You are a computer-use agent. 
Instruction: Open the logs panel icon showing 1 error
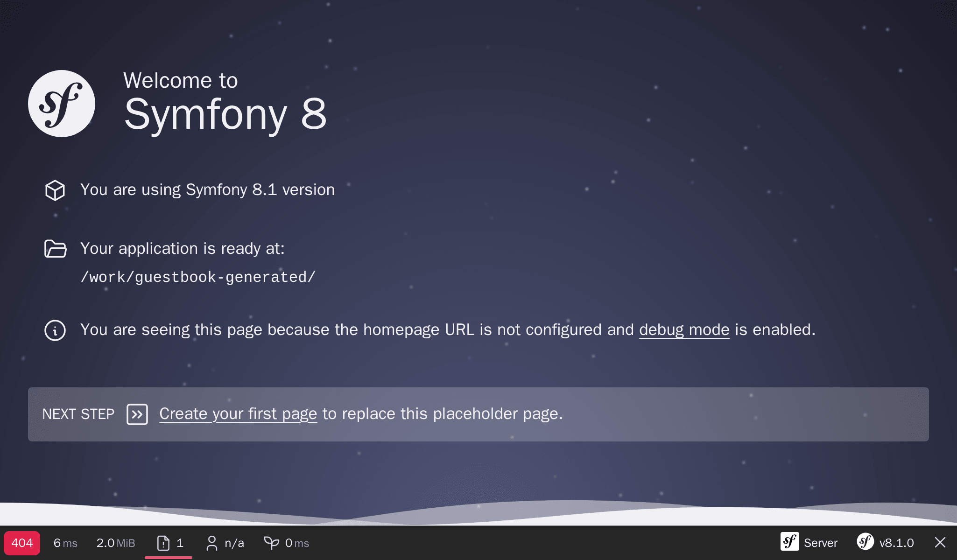[x=163, y=543]
